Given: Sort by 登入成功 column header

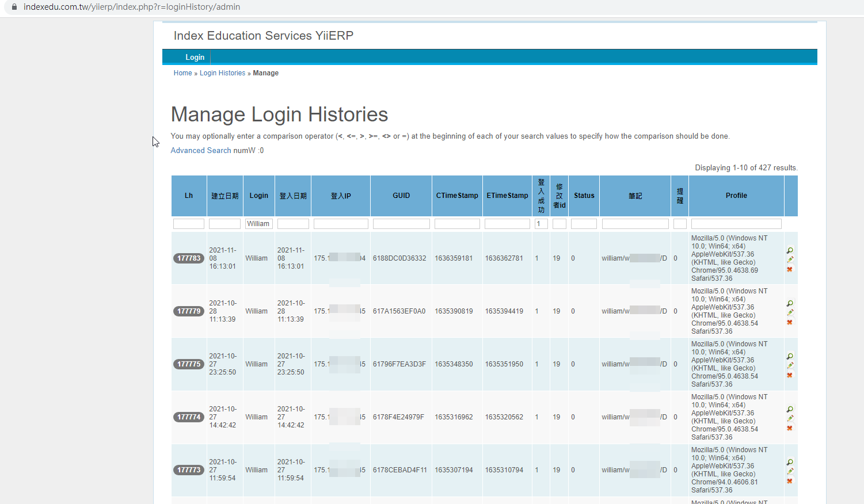Looking at the screenshot, I should click(541, 196).
